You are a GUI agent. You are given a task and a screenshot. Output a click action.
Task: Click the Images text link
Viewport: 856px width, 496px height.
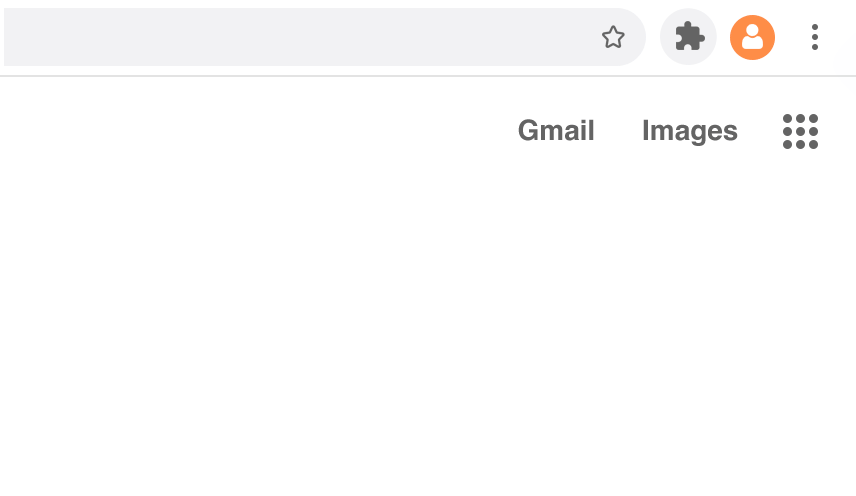(x=690, y=131)
